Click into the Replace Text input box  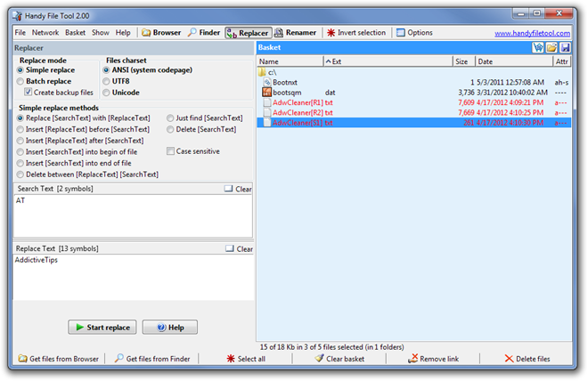pos(133,277)
